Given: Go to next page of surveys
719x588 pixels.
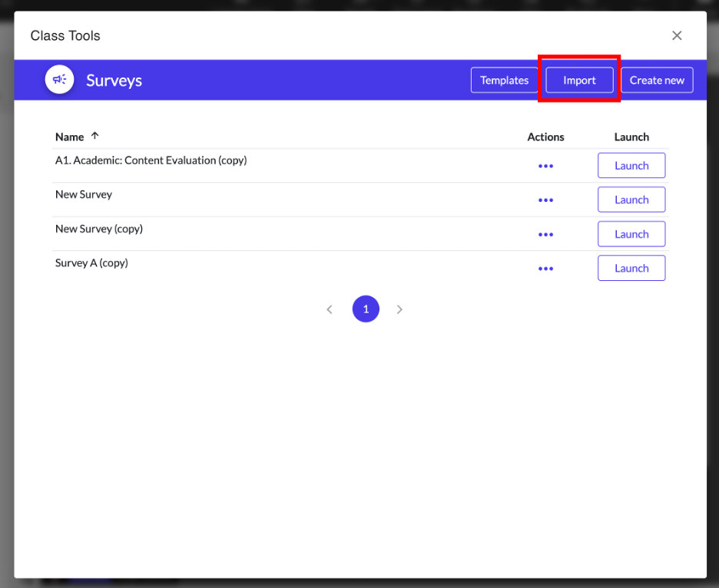Looking at the screenshot, I should [x=399, y=309].
